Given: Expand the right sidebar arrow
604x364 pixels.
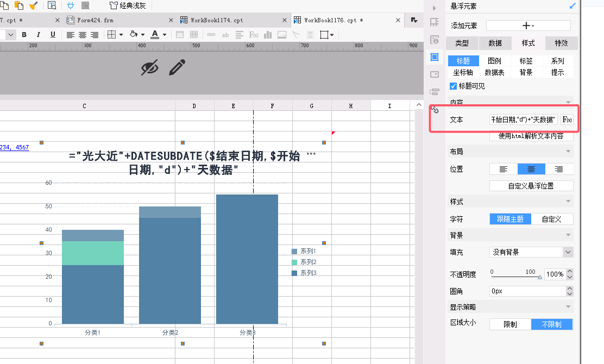Looking at the screenshot, I should 434,8.
